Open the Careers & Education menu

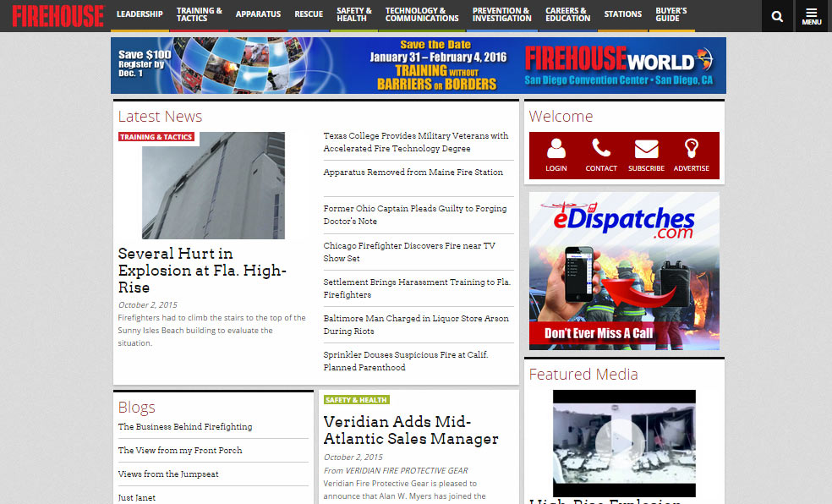[x=567, y=14]
